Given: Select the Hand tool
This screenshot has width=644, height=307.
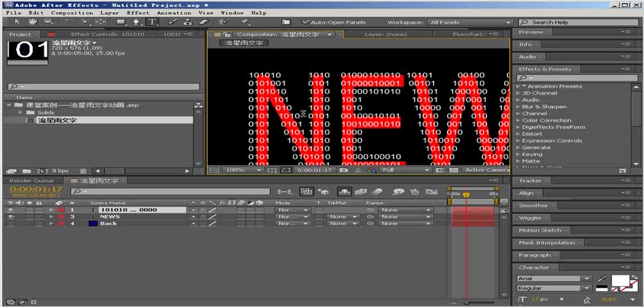Looking at the screenshot, I should [32, 21].
